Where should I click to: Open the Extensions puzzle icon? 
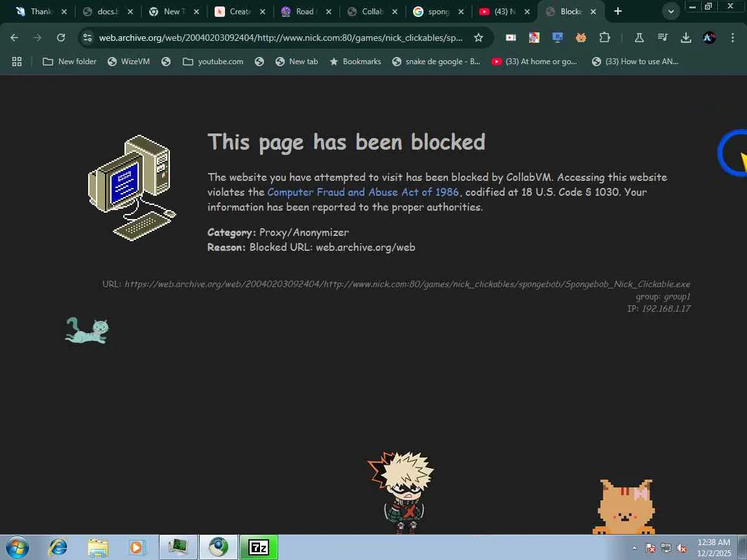click(x=604, y=38)
